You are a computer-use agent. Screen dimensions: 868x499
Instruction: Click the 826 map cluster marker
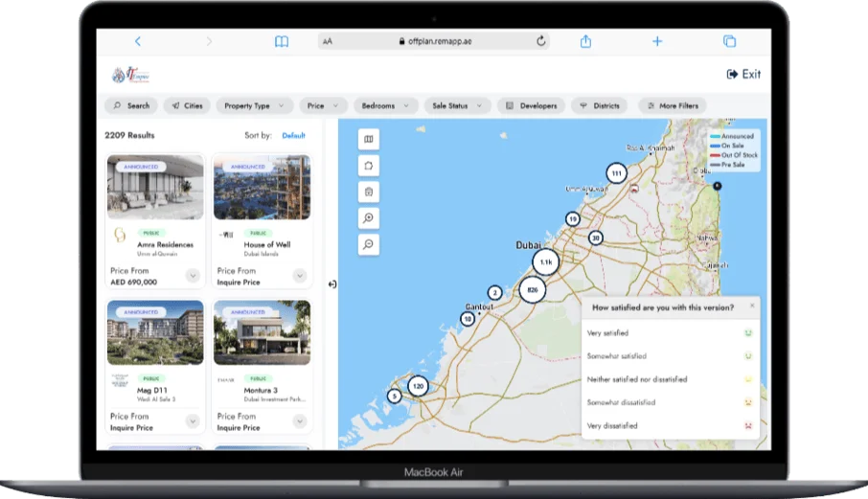click(x=533, y=290)
